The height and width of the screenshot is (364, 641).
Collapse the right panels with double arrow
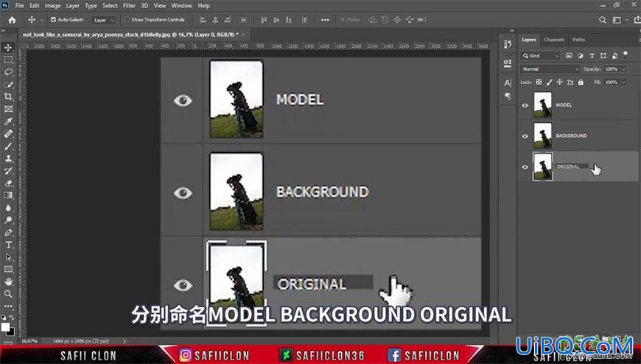512,31
